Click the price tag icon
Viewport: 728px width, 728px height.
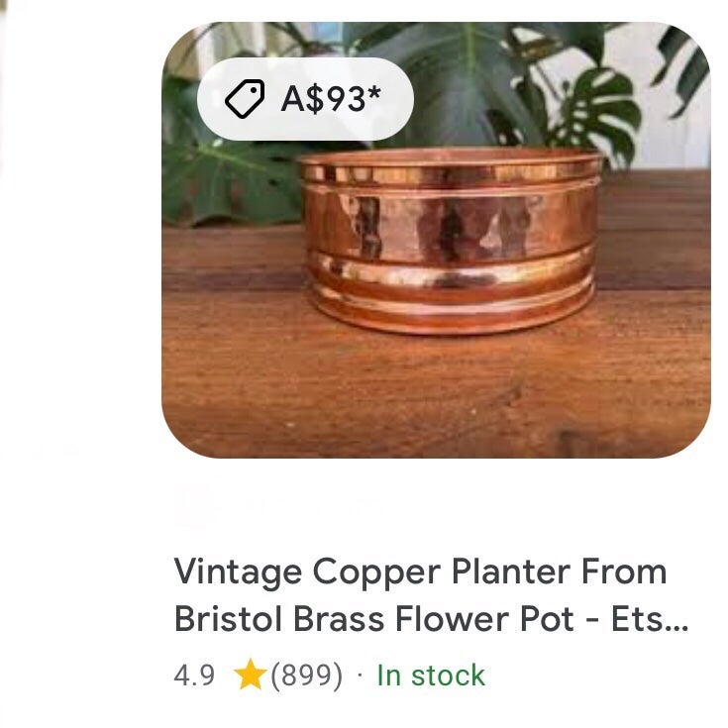(245, 99)
